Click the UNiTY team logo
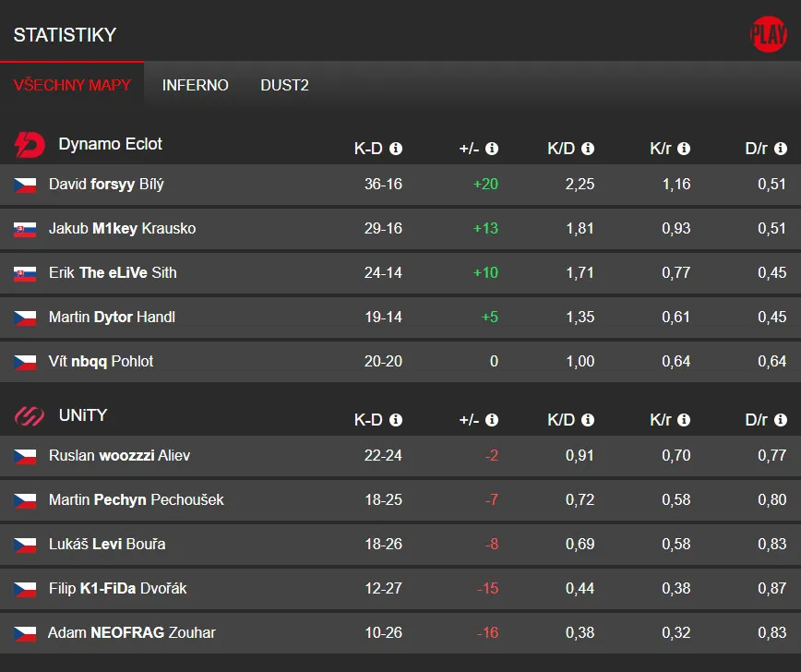The height and width of the screenshot is (672, 801). (29, 416)
